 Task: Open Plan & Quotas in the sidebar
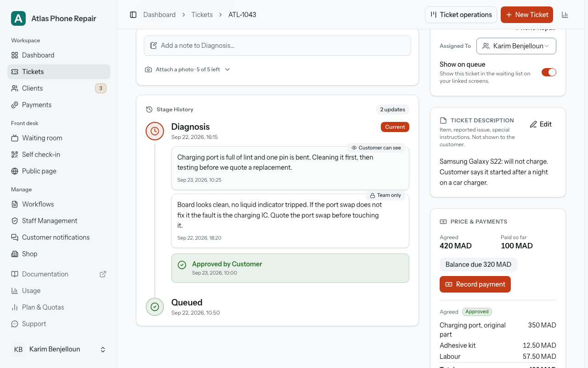pos(59,307)
